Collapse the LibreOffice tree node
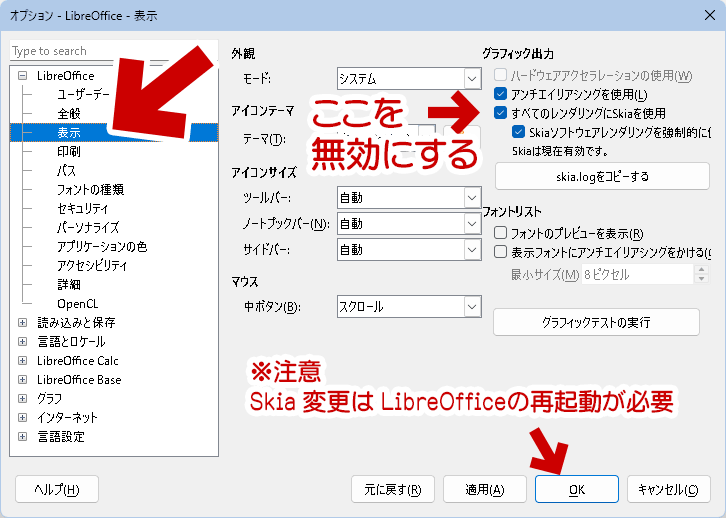 point(22,75)
